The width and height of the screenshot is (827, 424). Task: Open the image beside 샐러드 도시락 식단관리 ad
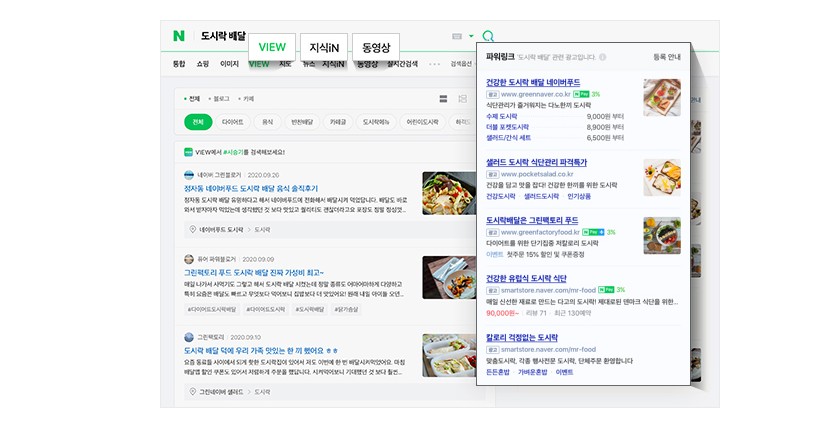[662, 178]
